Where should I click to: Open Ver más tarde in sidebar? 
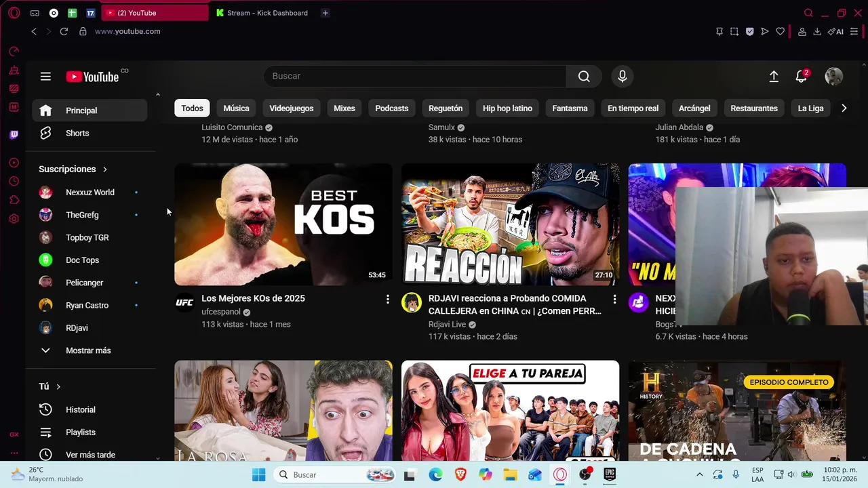(90, 453)
